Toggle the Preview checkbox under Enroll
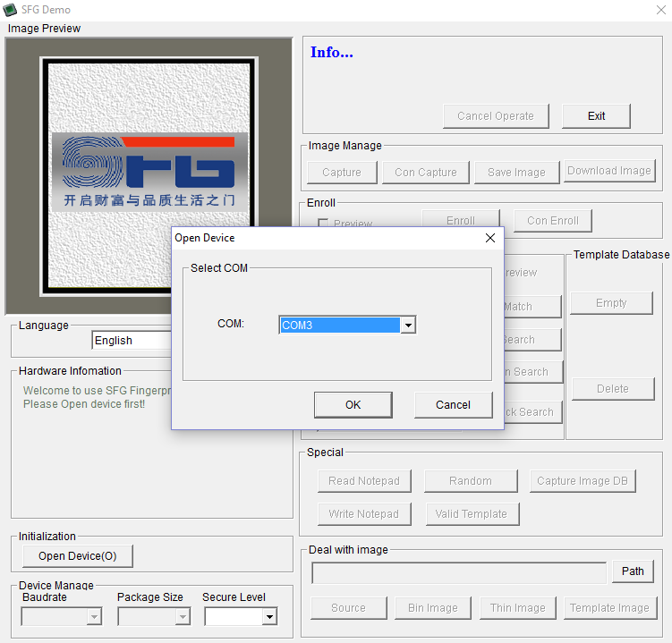 coord(324,224)
